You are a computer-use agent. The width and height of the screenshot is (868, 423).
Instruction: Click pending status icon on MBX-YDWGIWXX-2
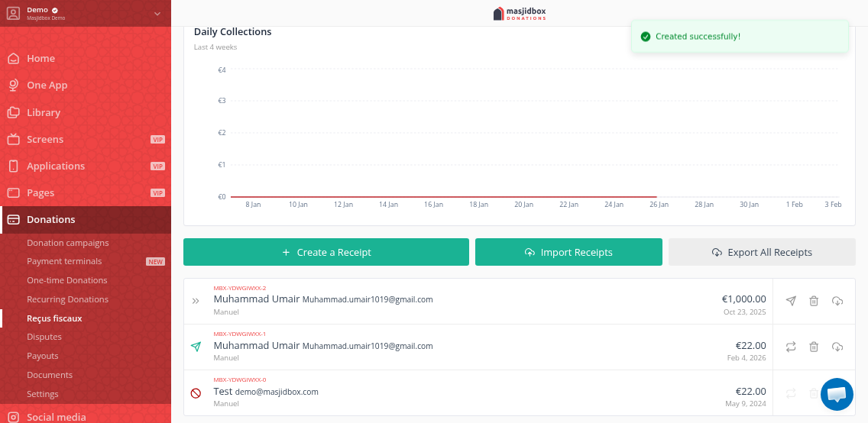[x=196, y=302]
